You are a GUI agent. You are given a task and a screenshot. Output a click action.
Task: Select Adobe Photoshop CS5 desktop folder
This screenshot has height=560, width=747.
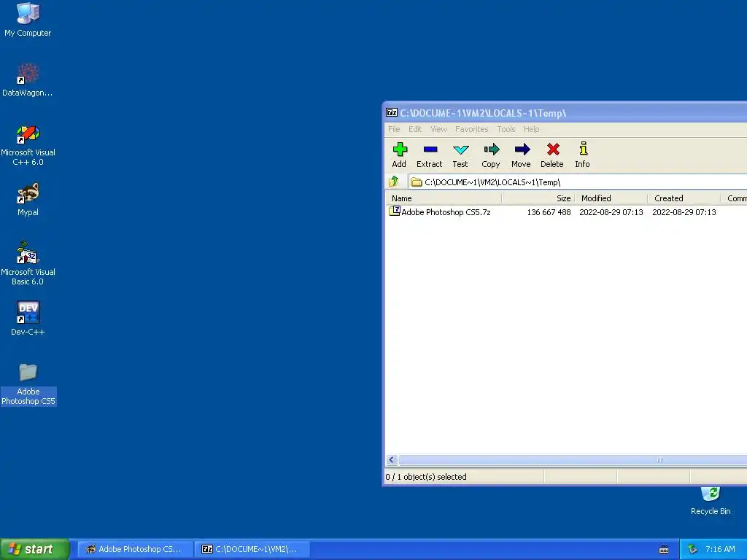pyautogui.click(x=28, y=385)
